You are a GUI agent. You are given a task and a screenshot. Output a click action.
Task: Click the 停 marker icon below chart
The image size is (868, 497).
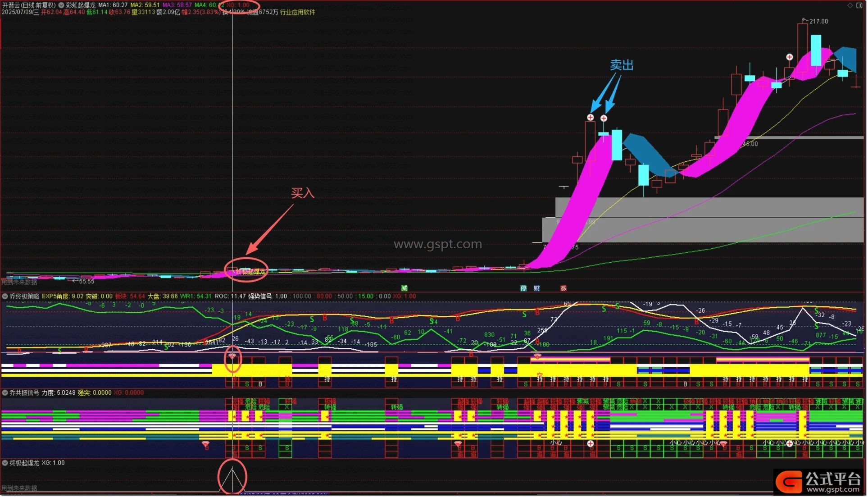pos(523,288)
